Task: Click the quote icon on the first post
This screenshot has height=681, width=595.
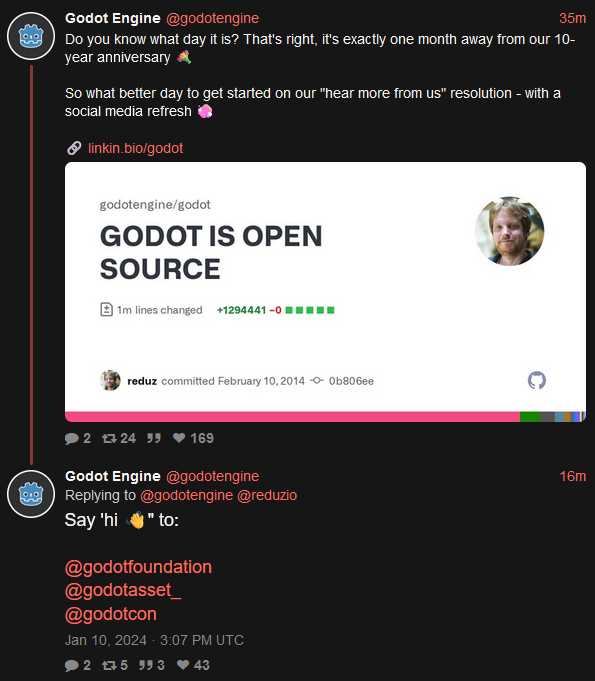Action: 154,438
